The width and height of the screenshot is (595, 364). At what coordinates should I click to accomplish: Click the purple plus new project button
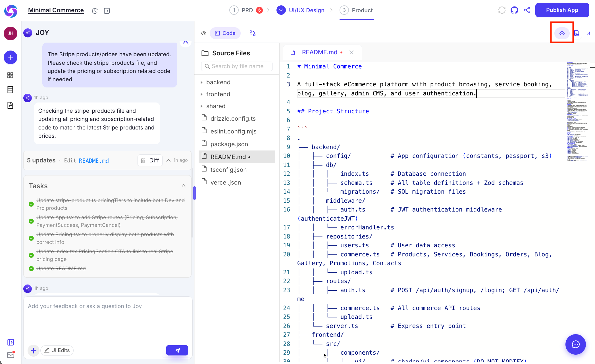click(x=11, y=58)
